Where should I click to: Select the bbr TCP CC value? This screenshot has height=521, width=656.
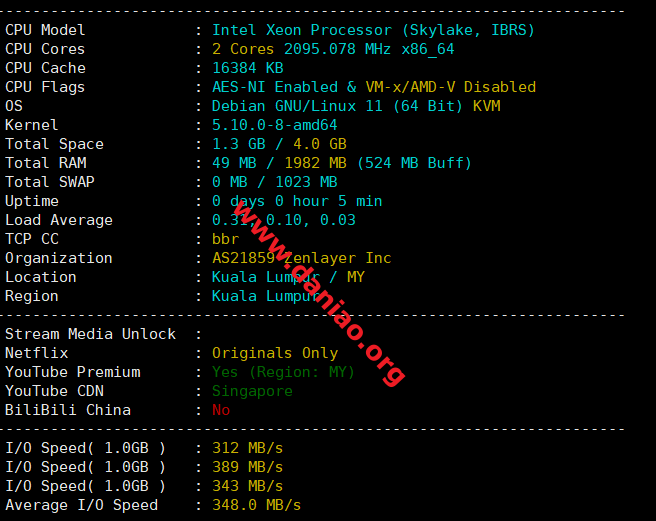(226, 239)
